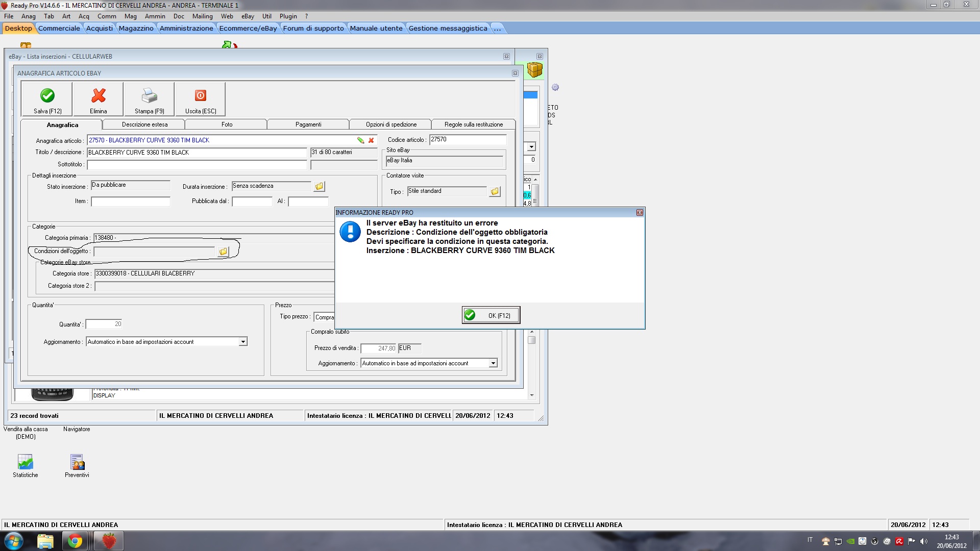Open the Statistiche desktop shortcut
Screen dimensions: 980x551
(x=26, y=462)
